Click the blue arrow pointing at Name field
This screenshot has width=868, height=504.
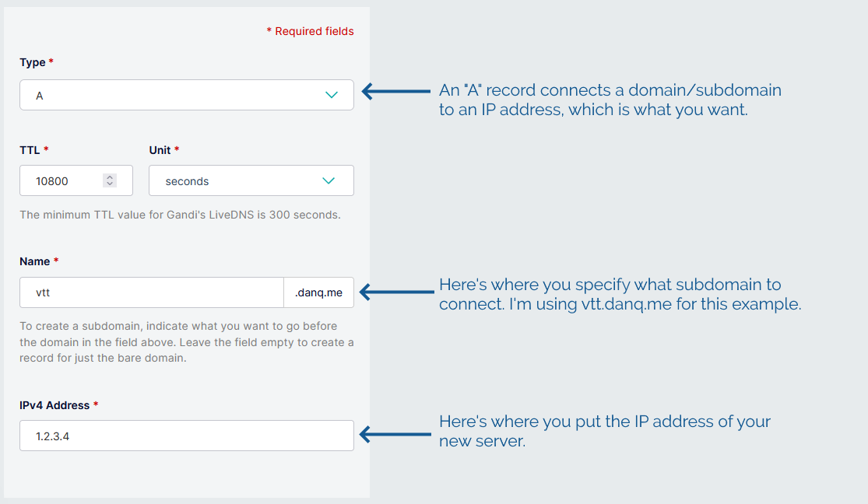397,292
